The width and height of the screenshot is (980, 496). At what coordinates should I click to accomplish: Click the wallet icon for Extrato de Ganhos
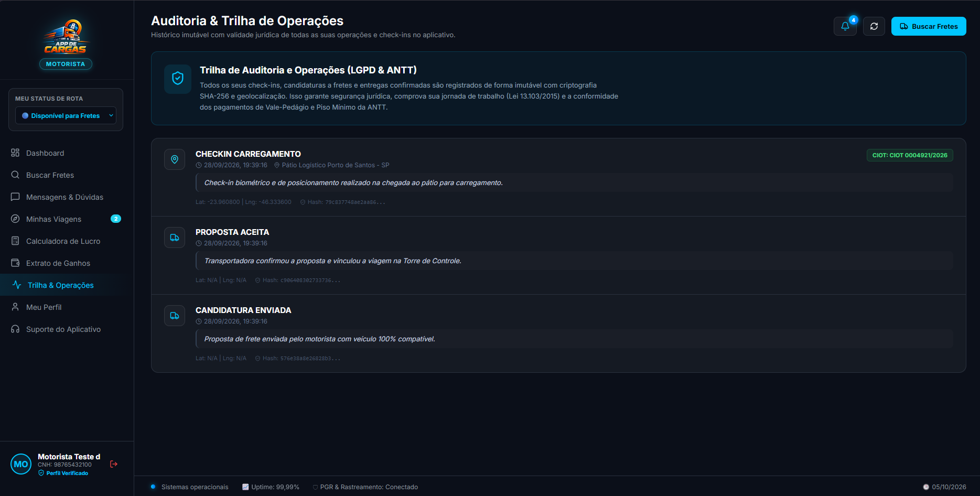point(15,263)
